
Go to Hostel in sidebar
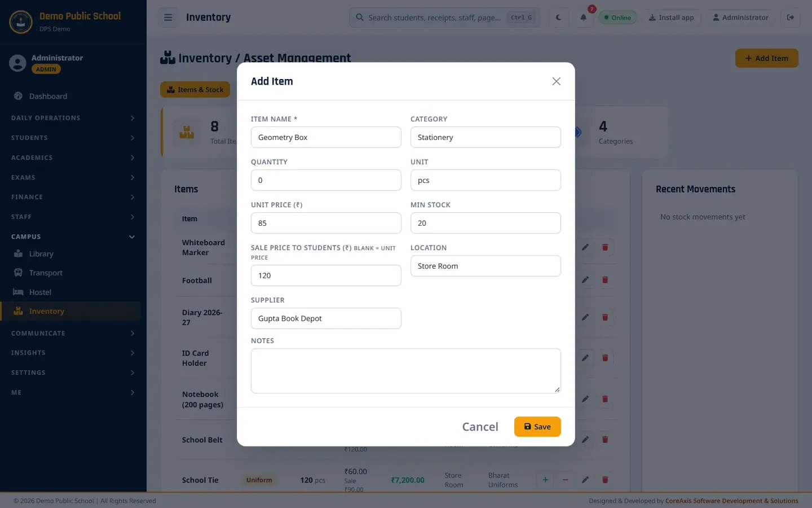70,292
